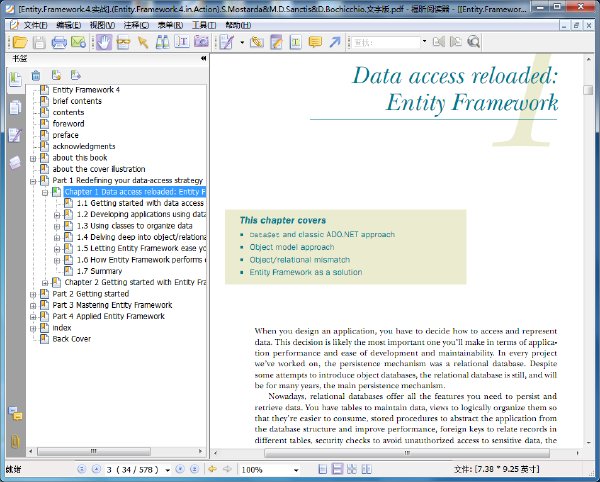
Task: Click the Find Previous icon
Action: 439,42
